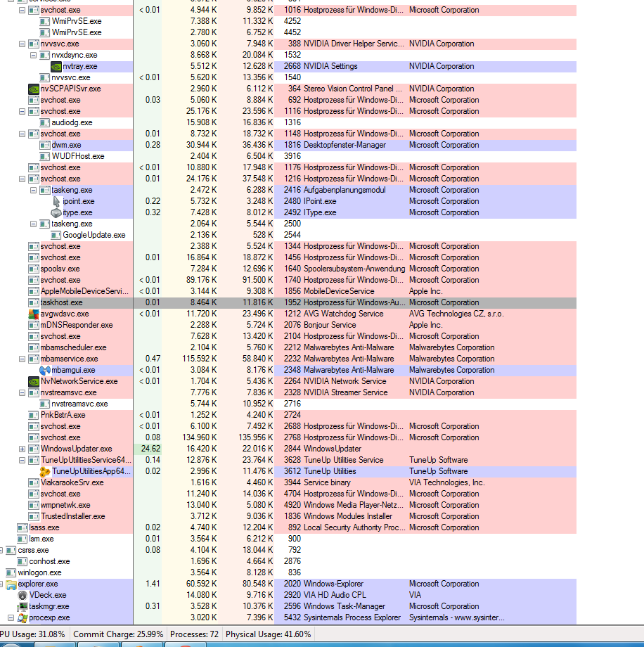Click the TrustedInstaller.exe process icon
Viewport: 644px width, 647px height.
coord(34,517)
